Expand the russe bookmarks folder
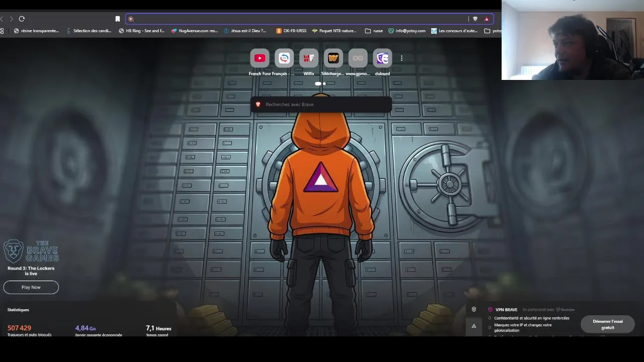This screenshot has height=362, width=644. 374,31
